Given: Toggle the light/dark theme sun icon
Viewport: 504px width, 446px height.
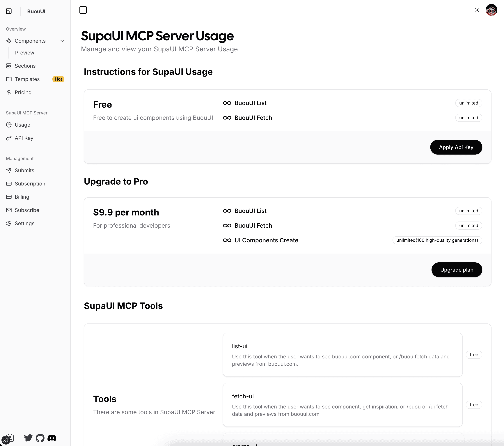Looking at the screenshot, I should 476,10.
